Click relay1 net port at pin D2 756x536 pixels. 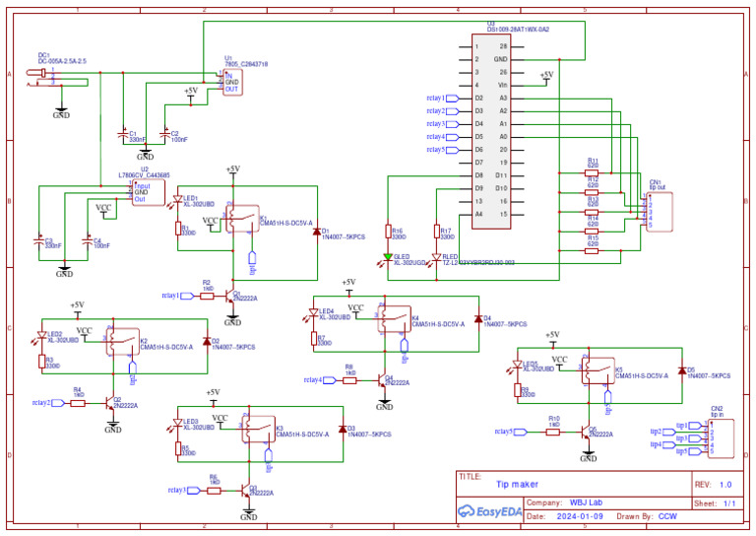[443, 99]
